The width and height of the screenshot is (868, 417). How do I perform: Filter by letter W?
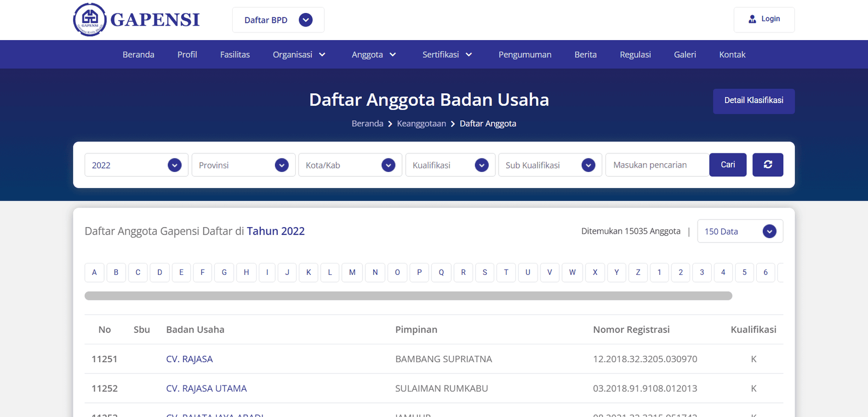pos(572,272)
